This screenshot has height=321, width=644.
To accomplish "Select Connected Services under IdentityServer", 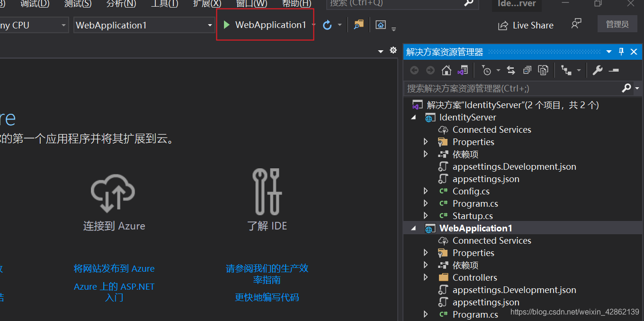I will click(x=492, y=129).
